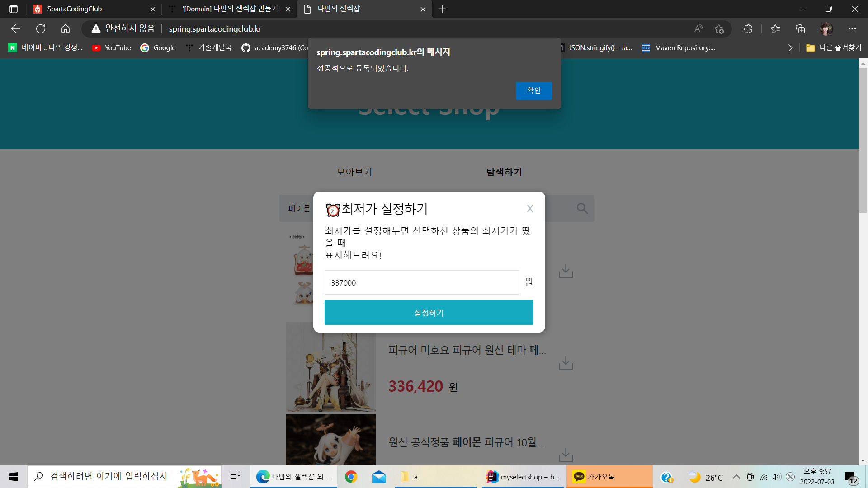Click the 피규어 미호요 피규어 원신 테마 title
Viewport: 868px width, 488px height.
tap(467, 350)
